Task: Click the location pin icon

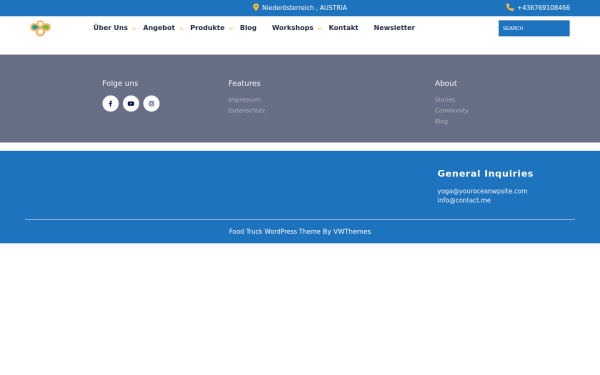Action: click(x=256, y=7)
